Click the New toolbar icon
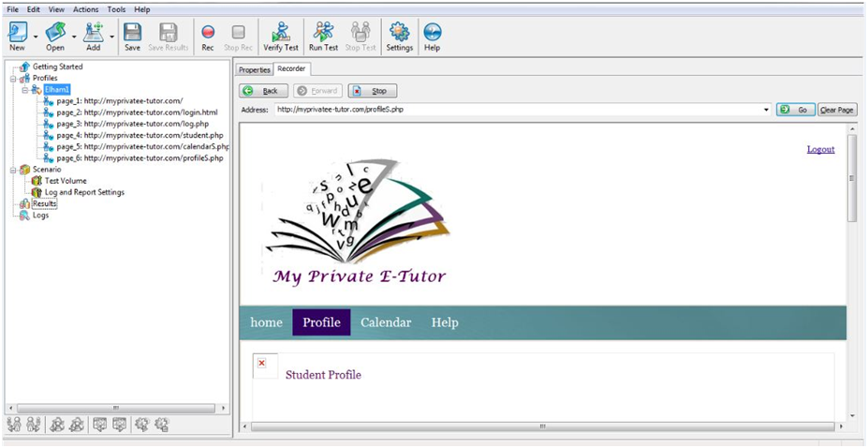This screenshot has width=868, height=448. 17,33
